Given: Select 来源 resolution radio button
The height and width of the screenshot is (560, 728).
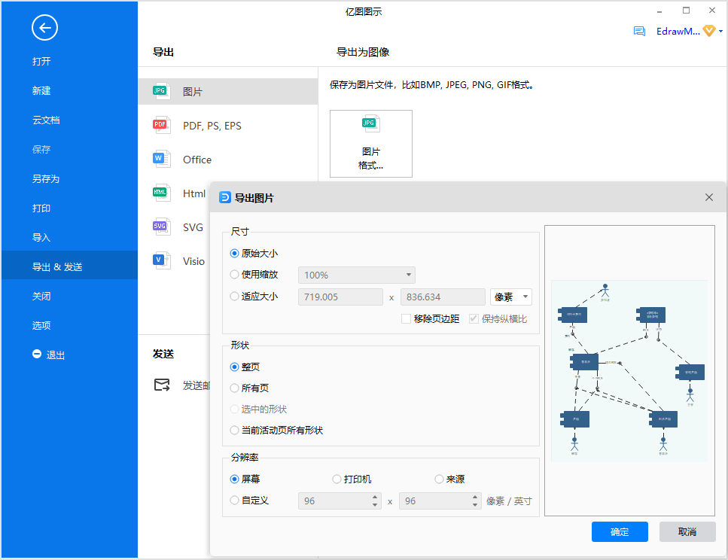Looking at the screenshot, I should (439, 479).
